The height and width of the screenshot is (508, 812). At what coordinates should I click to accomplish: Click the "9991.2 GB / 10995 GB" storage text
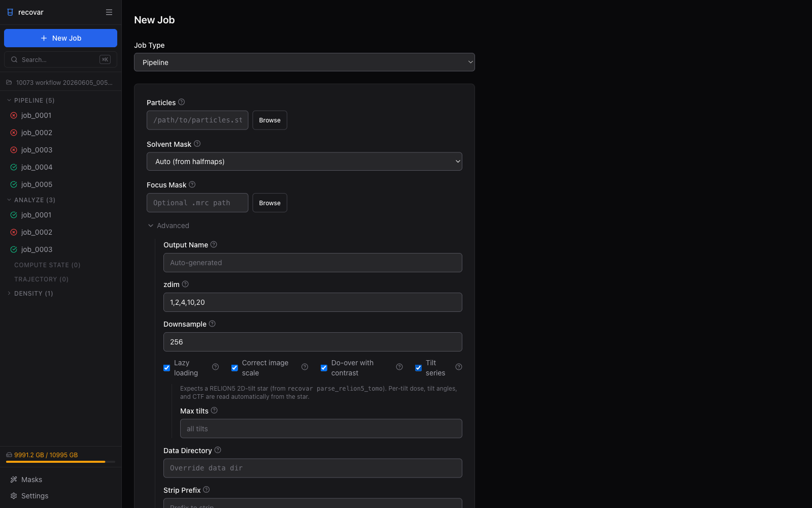click(x=46, y=455)
